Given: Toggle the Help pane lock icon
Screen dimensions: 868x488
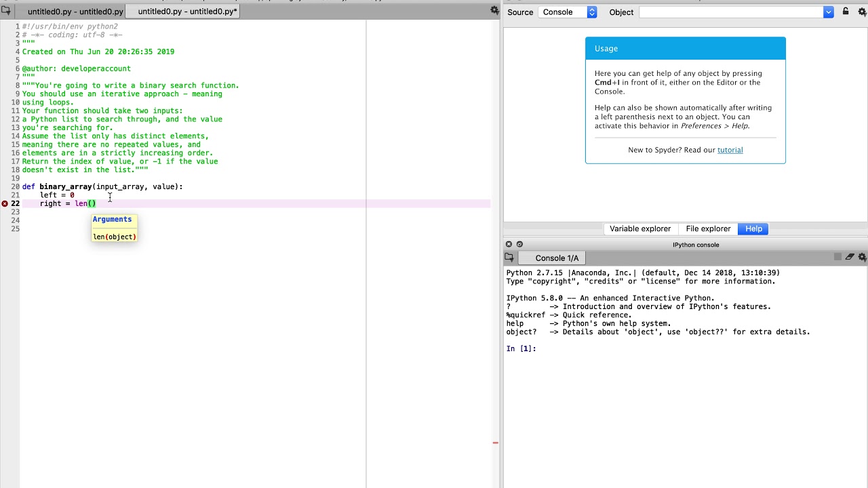Looking at the screenshot, I should (846, 12).
